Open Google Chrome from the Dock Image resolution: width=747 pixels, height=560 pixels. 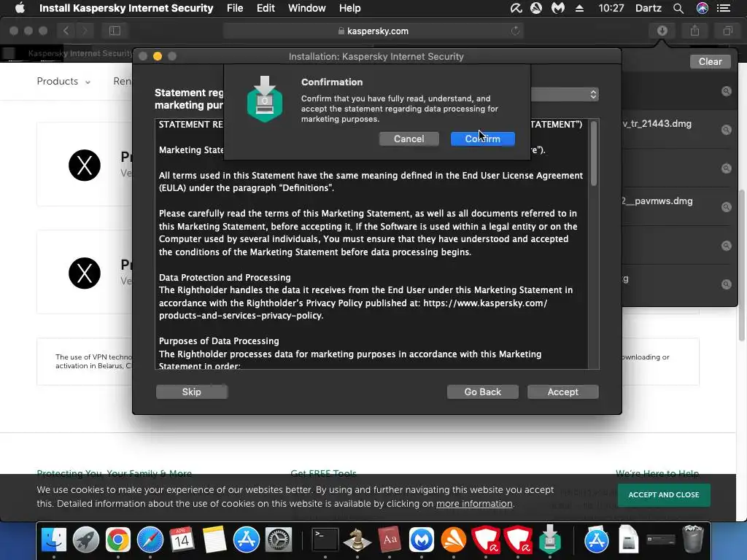coord(117,540)
